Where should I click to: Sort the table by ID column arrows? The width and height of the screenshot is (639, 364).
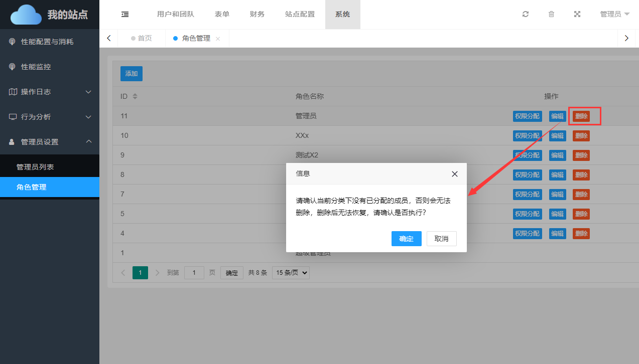135,96
